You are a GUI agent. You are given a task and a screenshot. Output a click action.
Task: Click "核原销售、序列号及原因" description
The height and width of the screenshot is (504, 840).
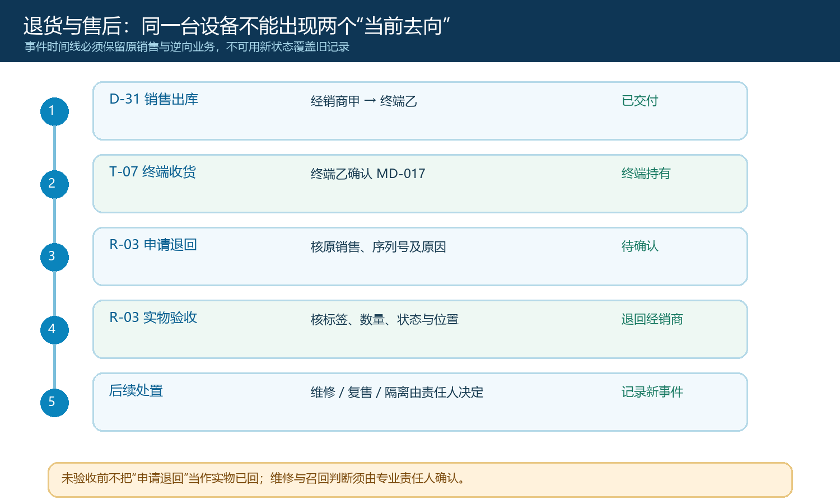tap(379, 247)
